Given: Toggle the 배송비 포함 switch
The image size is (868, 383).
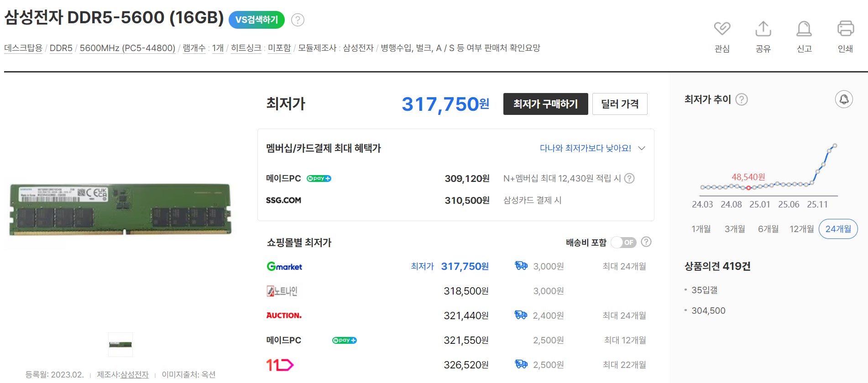Looking at the screenshot, I should point(623,243).
